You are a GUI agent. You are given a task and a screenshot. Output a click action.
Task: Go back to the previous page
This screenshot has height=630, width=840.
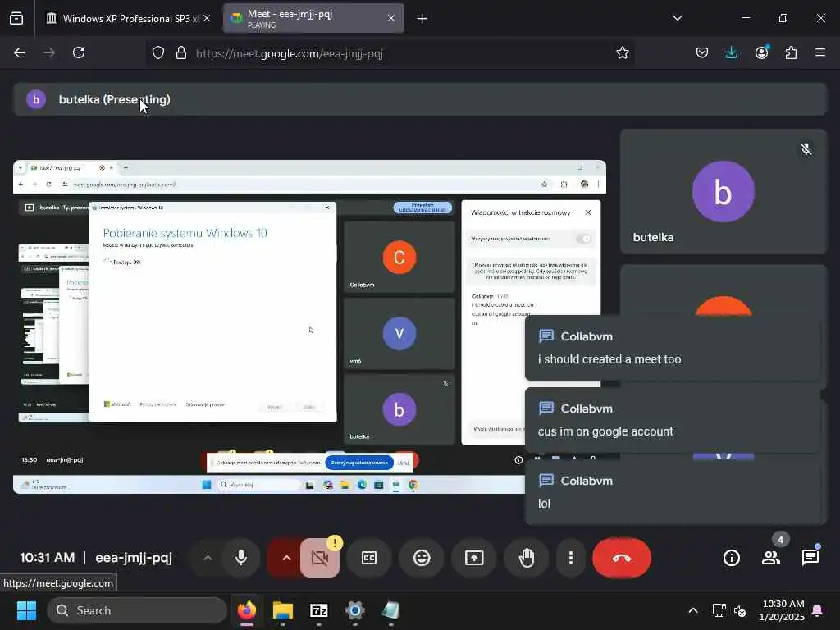point(20,52)
